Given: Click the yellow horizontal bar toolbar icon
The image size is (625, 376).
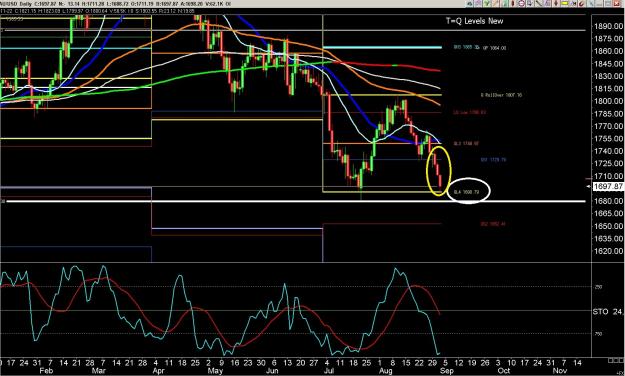Looking at the screenshot, I should point(564,4).
